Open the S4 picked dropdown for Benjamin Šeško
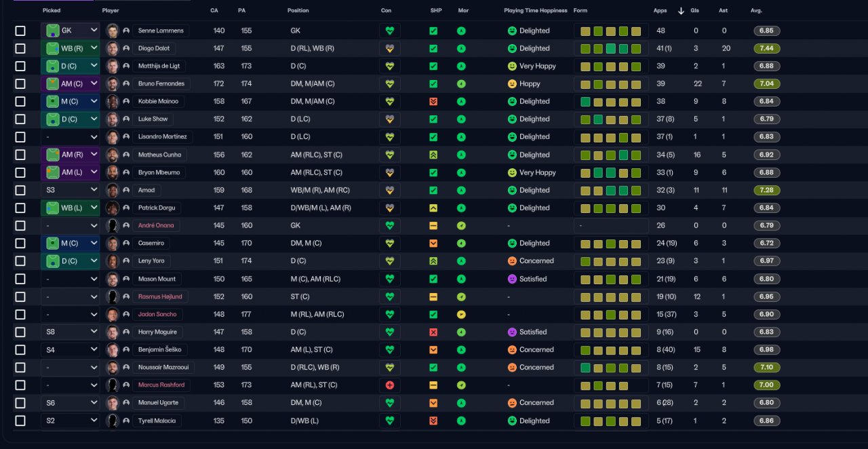This screenshot has height=449, width=868. click(71, 349)
